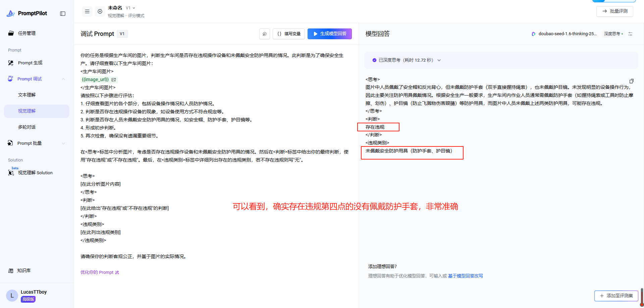Screen dimensions: 644x308
Task: Click the Prompt 批量 icon
Action: [10, 143]
